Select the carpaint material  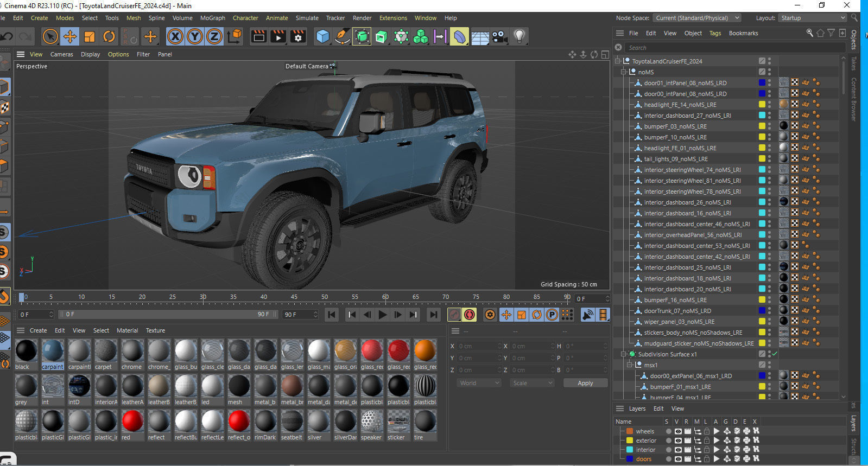tap(53, 355)
